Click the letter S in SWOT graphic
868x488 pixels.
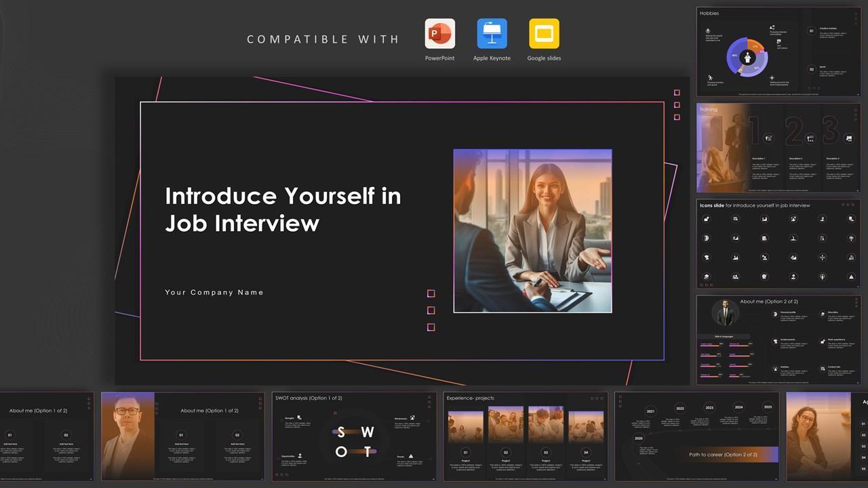(x=341, y=433)
